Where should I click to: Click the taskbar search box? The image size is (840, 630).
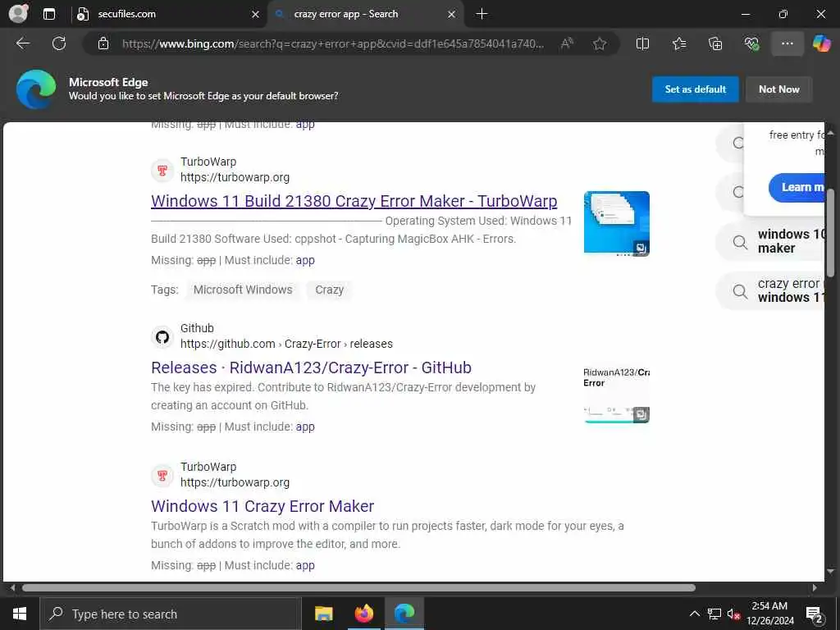tap(171, 614)
